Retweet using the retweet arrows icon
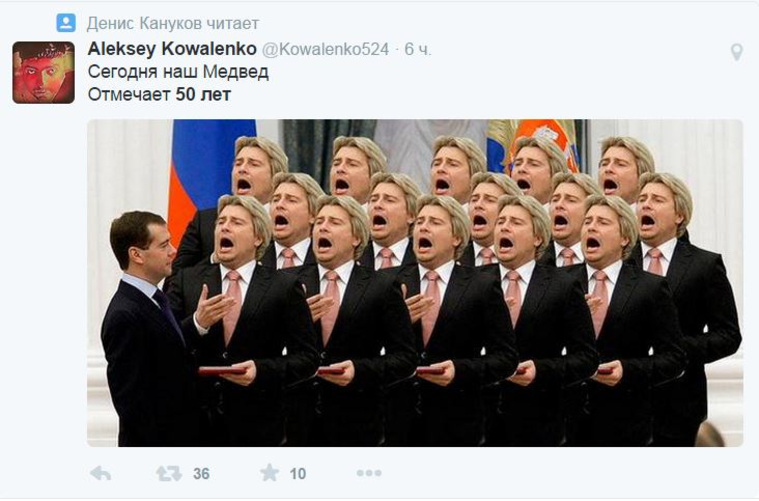This screenshot has height=501, width=759. tap(168, 473)
